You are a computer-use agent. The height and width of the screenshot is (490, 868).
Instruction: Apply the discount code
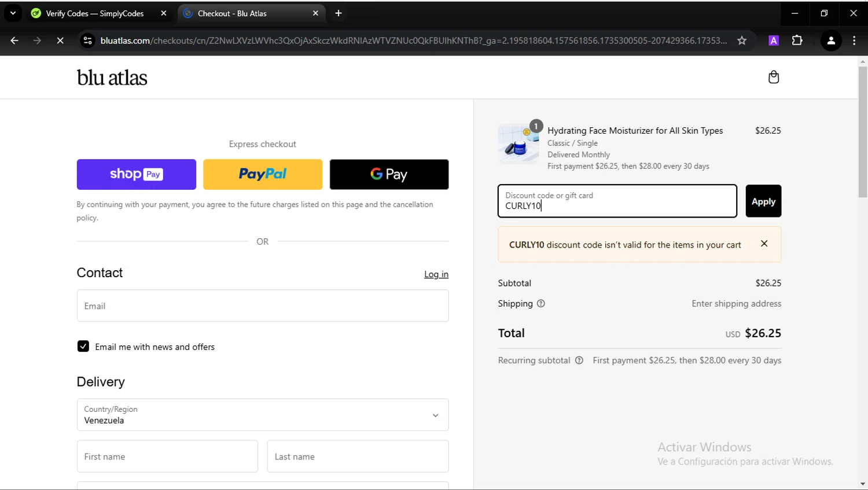pyautogui.click(x=763, y=201)
